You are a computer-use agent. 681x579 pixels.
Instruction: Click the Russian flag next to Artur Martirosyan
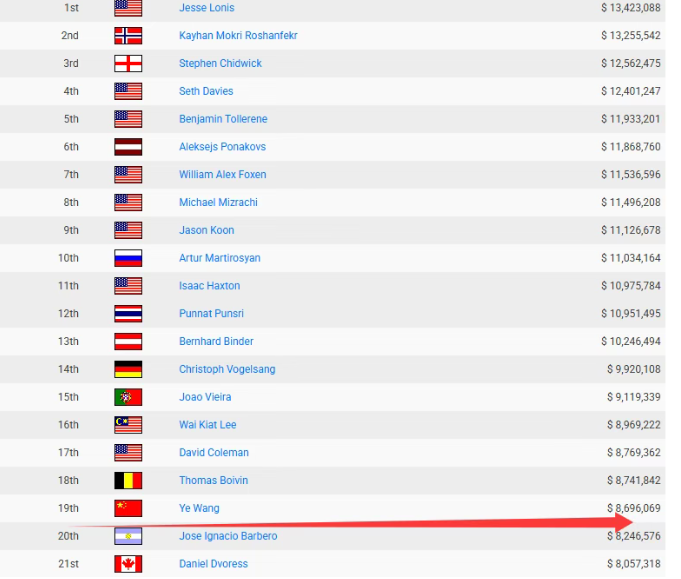click(x=128, y=258)
